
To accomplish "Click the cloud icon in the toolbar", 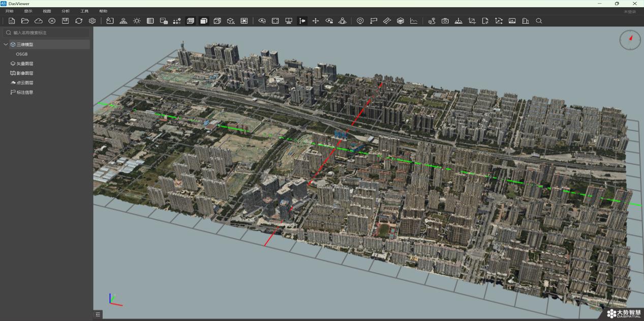I will (x=39, y=21).
